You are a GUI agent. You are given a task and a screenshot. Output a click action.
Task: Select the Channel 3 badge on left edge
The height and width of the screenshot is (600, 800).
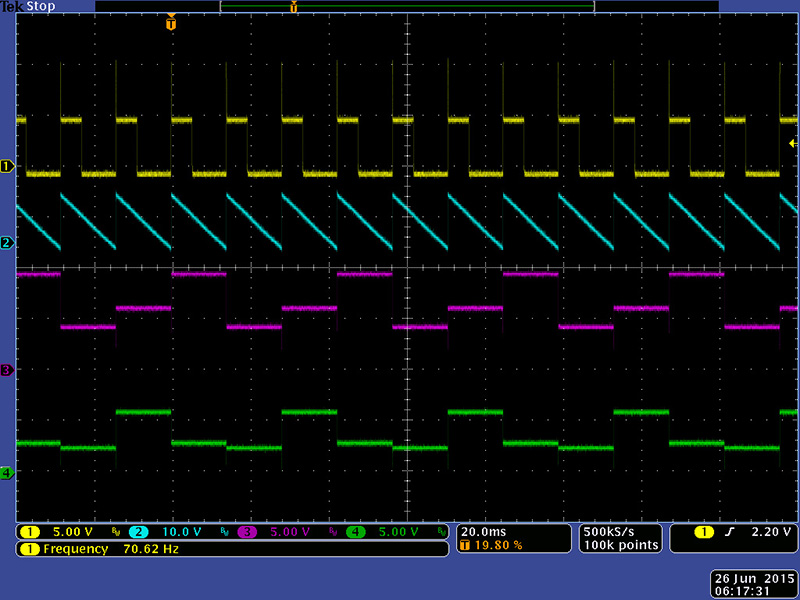pos(5,370)
